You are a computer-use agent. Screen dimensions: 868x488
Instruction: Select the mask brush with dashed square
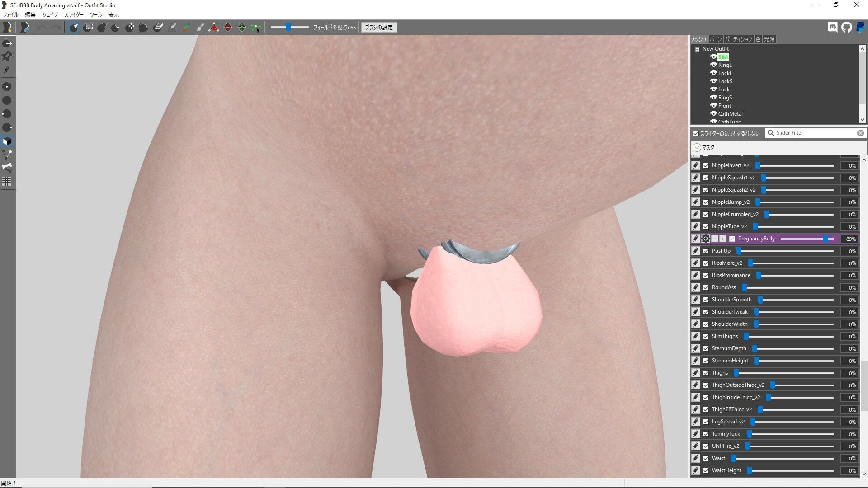[88, 28]
